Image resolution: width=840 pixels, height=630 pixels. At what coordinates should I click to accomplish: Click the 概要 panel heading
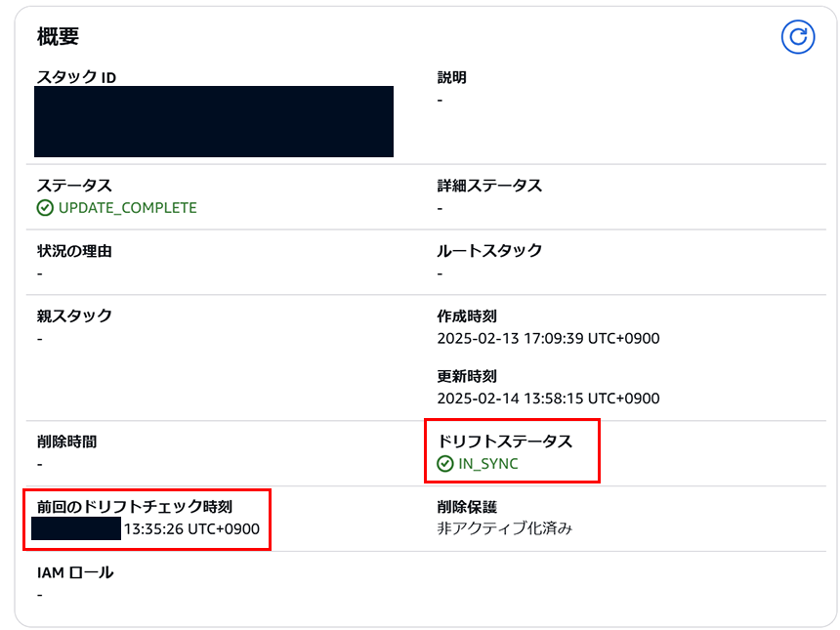point(58,36)
